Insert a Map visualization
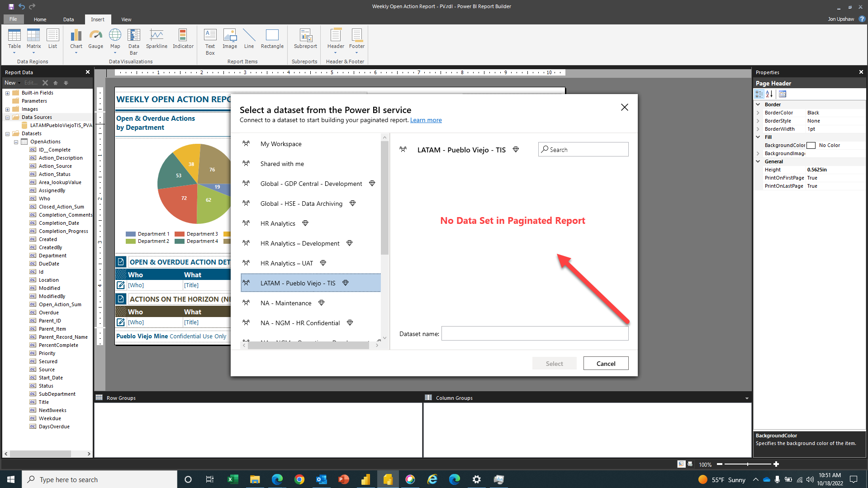Screen dimensions: 868x488 (x=115, y=41)
